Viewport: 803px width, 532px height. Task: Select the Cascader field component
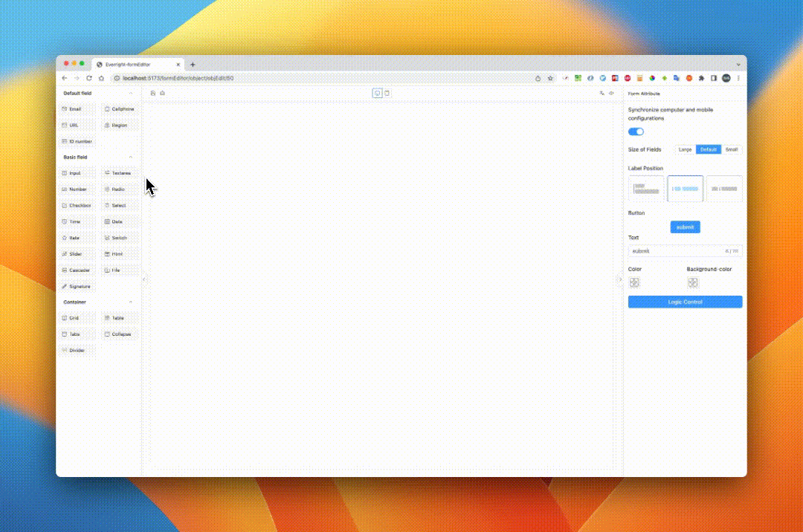77,270
